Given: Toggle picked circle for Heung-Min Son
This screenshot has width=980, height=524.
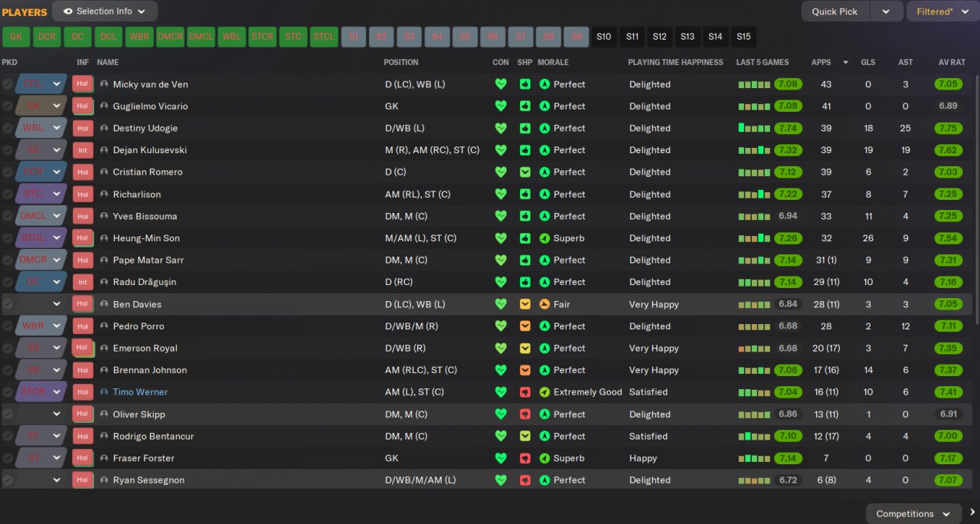Looking at the screenshot, I should click(x=8, y=238).
